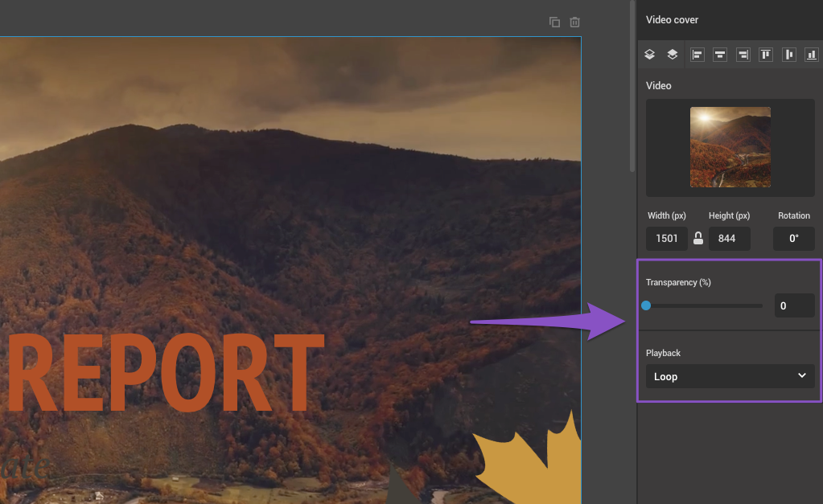Open the Playback Loop dropdown
Image resolution: width=823 pixels, height=504 pixels.
pyautogui.click(x=730, y=376)
